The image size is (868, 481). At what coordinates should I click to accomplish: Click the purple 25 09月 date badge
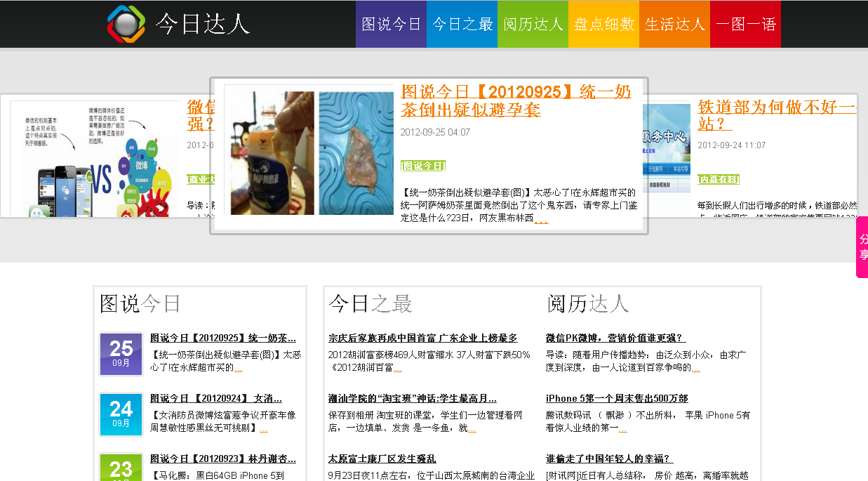point(121,355)
